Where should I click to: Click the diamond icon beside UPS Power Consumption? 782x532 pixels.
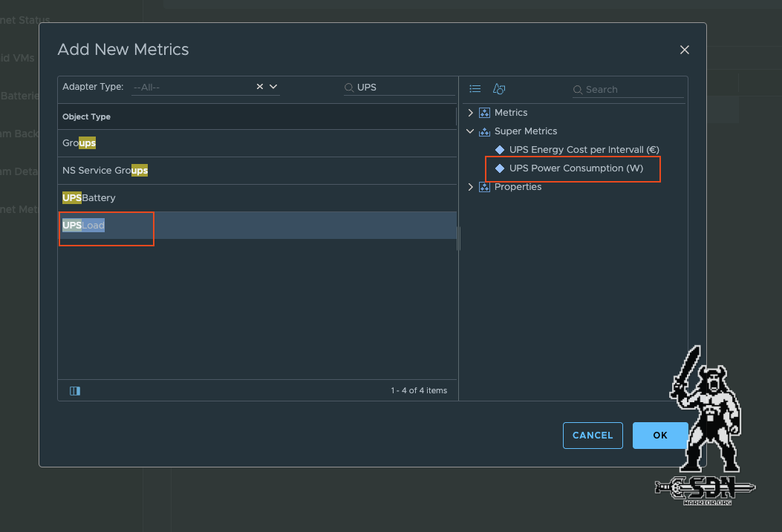498,168
